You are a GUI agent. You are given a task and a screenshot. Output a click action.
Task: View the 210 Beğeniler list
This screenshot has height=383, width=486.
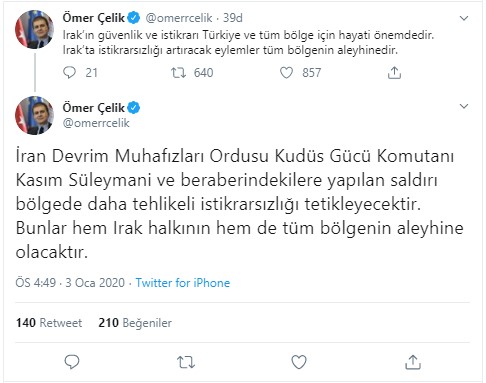click(x=135, y=323)
